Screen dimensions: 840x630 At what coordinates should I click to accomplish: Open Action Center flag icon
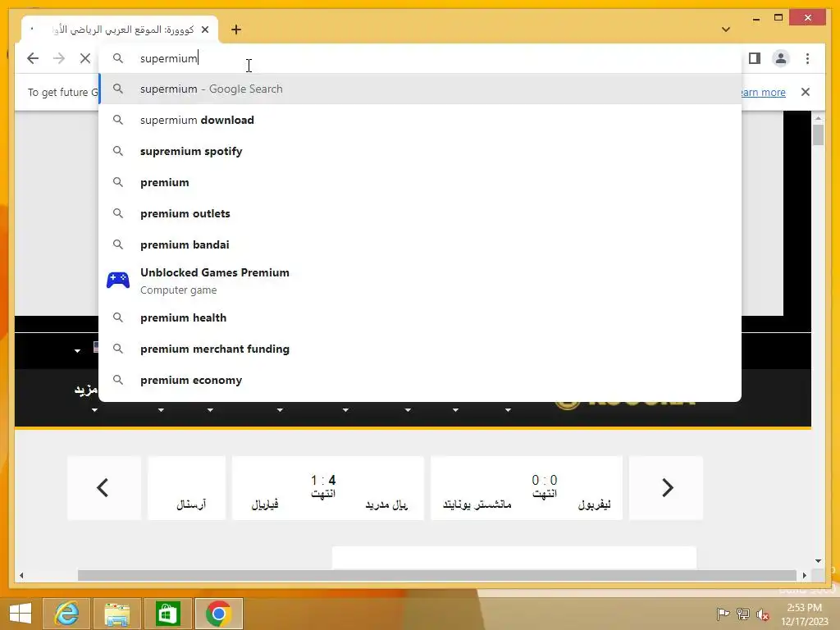723,614
